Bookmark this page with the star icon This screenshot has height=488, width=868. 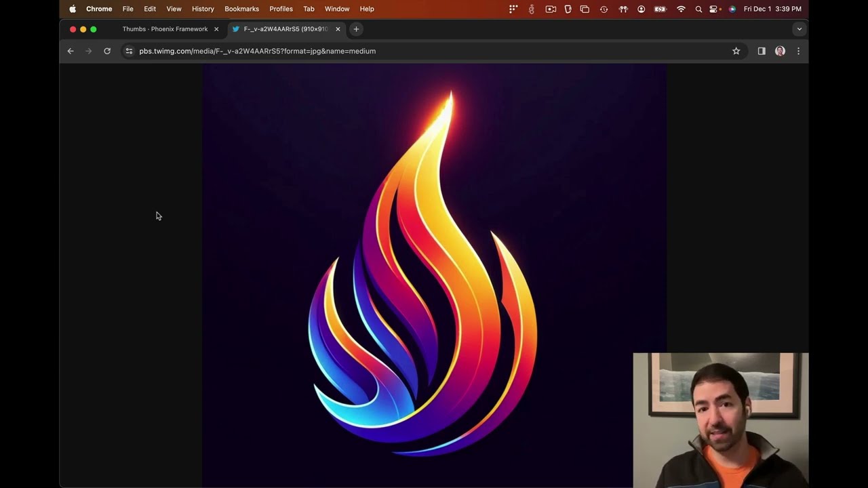(x=736, y=51)
